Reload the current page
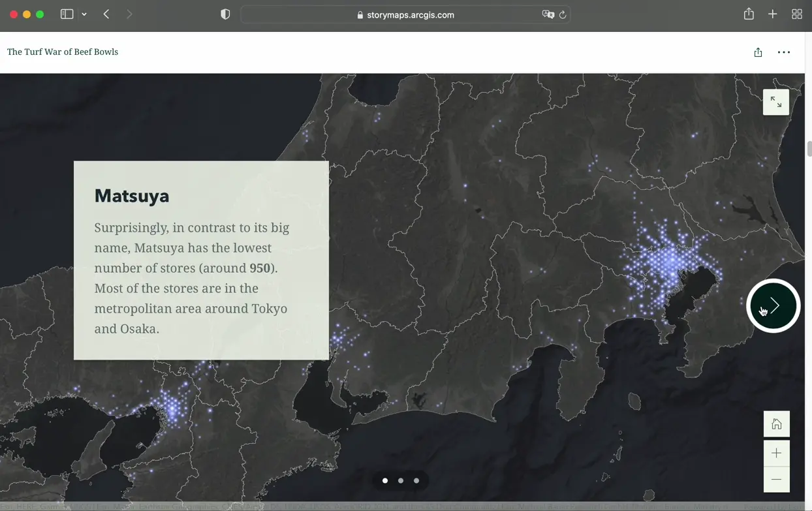Viewport: 812px width, 511px height. click(x=563, y=14)
